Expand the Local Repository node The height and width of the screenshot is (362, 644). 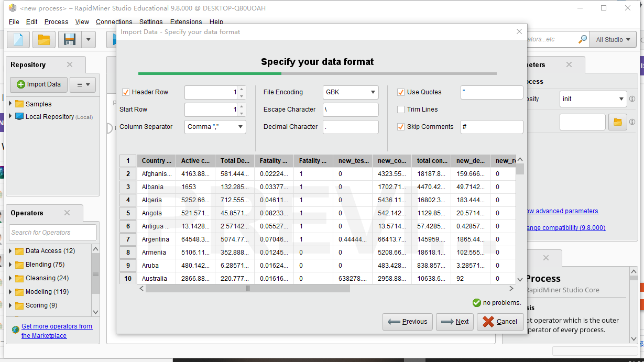tap(10, 116)
